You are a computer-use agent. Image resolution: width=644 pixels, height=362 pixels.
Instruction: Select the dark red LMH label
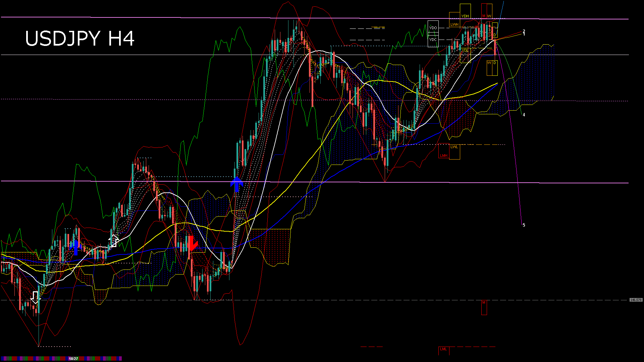coord(443,156)
